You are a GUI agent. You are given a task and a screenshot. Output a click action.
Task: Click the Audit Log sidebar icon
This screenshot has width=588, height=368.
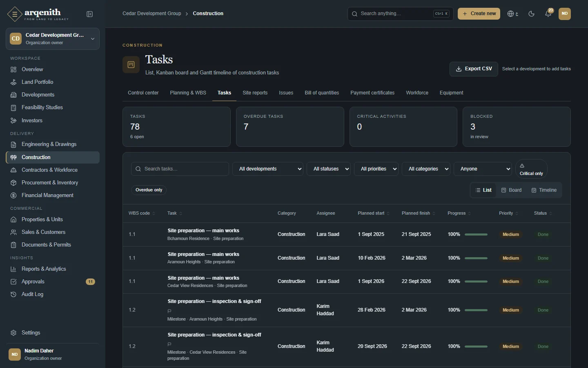pos(13,294)
